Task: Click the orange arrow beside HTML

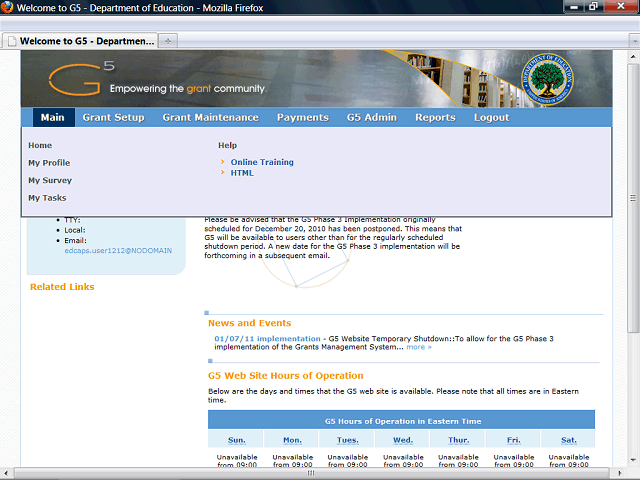Action: (222, 172)
